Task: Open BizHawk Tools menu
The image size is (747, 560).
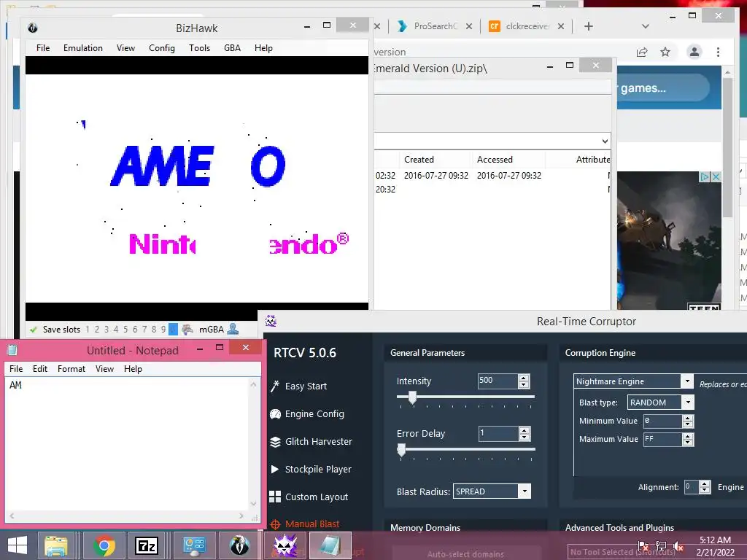Action: pyautogui.click(x=199, y=47)
